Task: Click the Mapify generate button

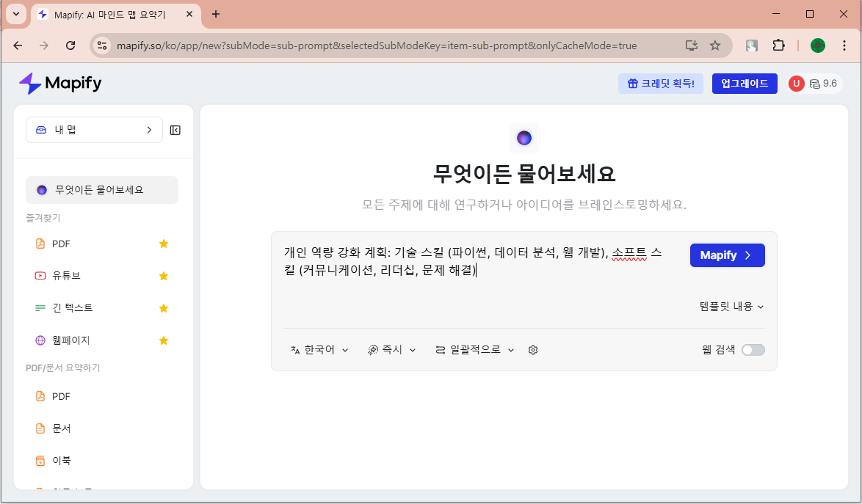Action: tap(728, 255)
